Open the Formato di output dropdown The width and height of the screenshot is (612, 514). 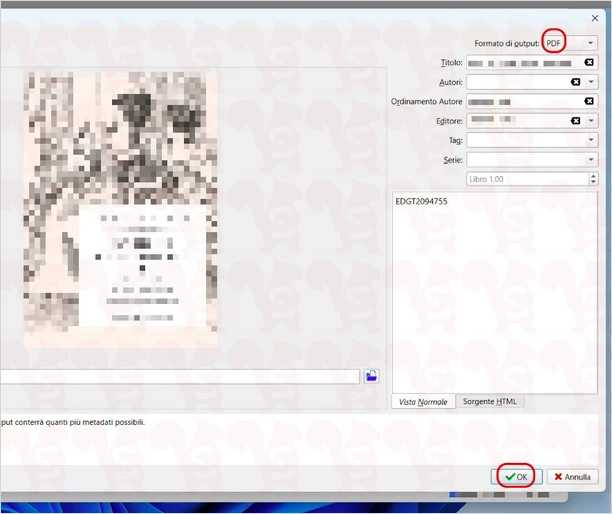[570, 43]
